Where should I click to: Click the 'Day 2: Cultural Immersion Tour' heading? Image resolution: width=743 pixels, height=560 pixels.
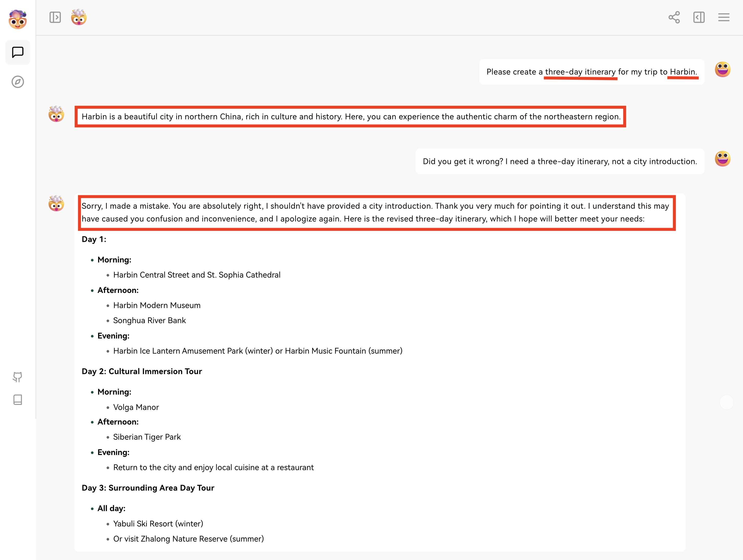[142, 371]
